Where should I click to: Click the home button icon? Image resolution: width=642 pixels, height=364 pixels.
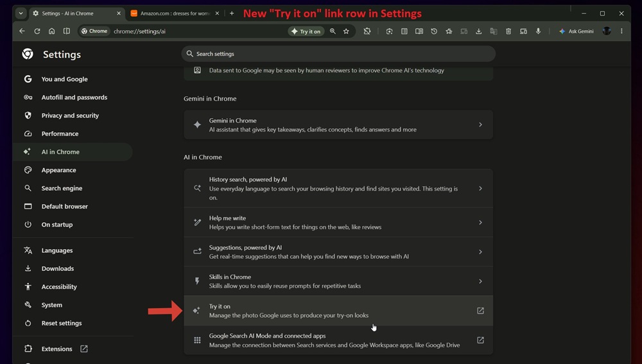(x=51, y=31)
